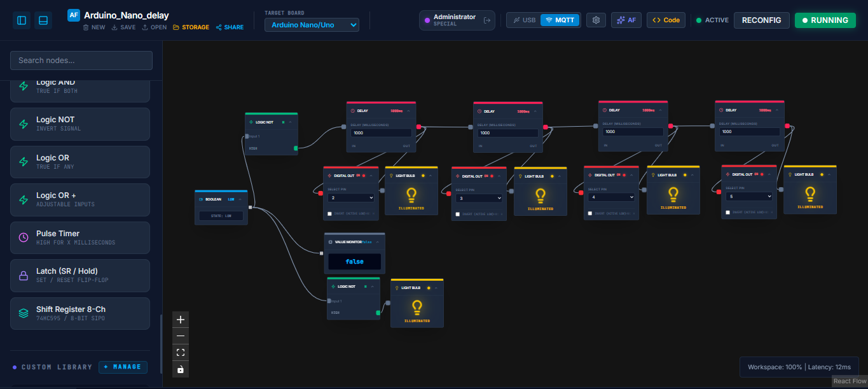Click the ACTIVE status indicator

coord(712,20)
